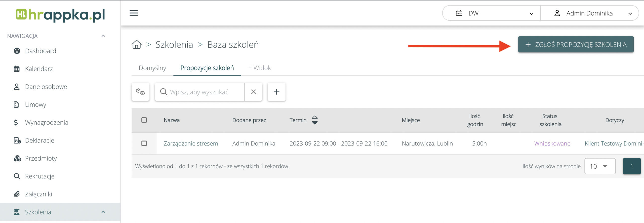This screenshot has width=644, height=223.
Task: Open table settings gears icon
Action: click(140, 92)
